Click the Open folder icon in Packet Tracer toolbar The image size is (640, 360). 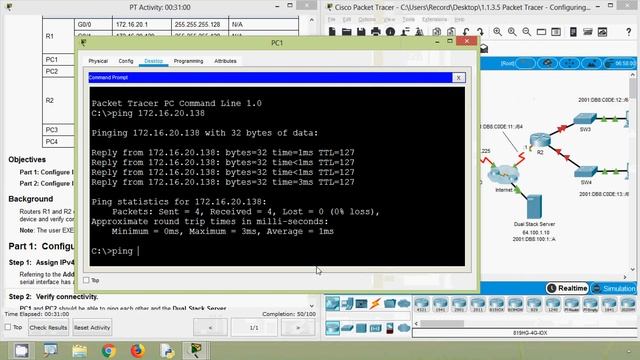coord(347,32)
